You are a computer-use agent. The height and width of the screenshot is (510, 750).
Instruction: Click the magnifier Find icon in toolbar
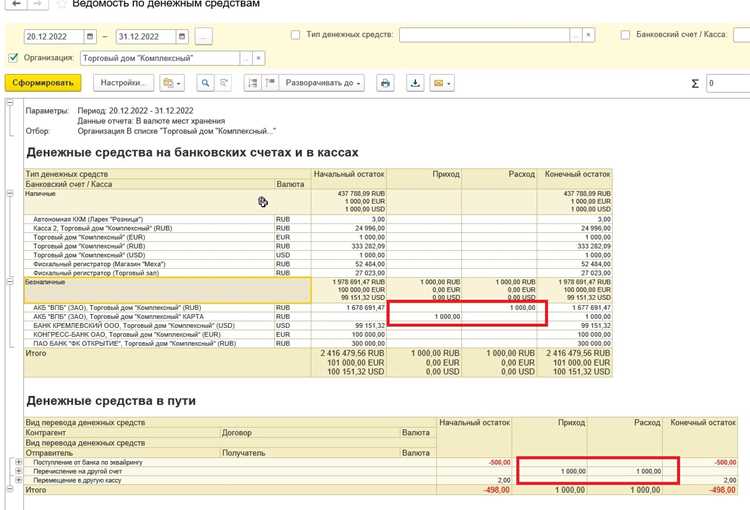coord(205,83)
